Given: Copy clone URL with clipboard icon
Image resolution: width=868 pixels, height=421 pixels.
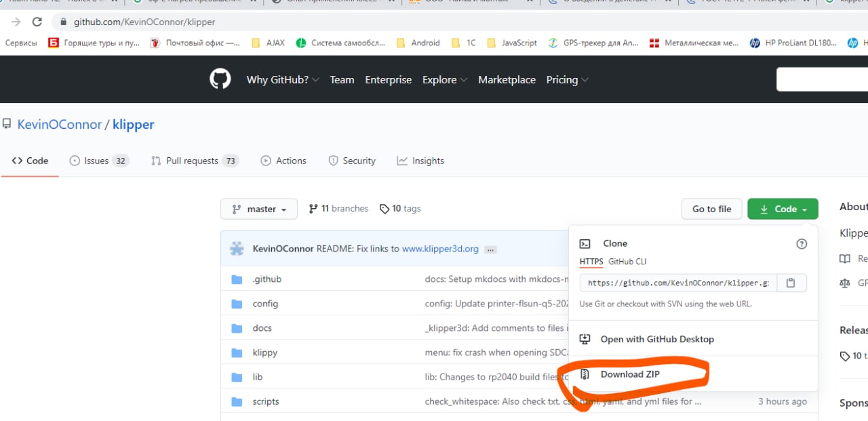Looking at the screenshot, I should point(791,283).
